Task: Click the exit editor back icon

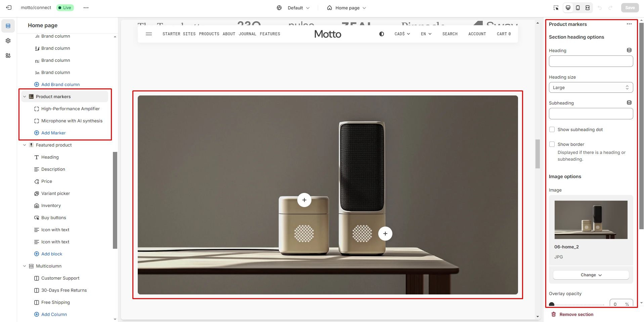Action: tap(9, 8)
